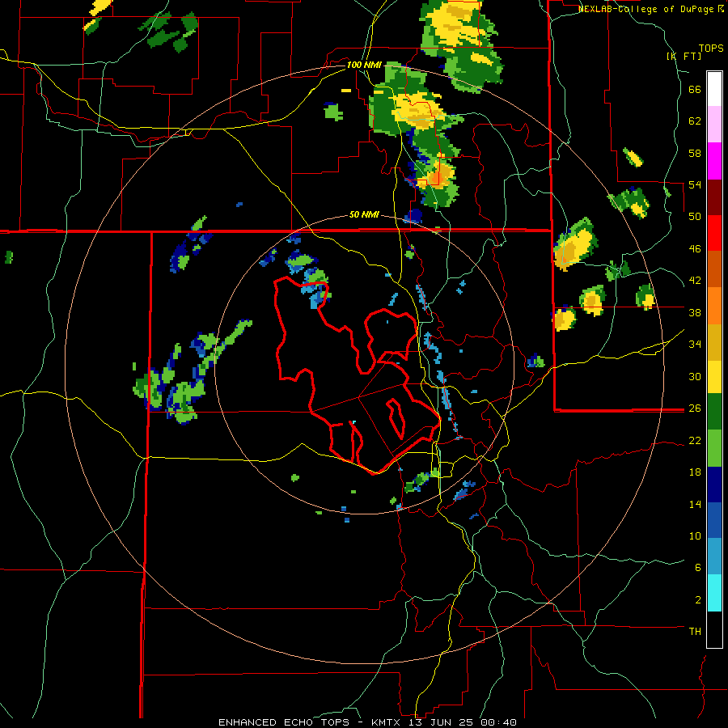This screenshot has height=728, width=728.
Task: Click the 100 NMI range ring label
Action: pos(364,65)
